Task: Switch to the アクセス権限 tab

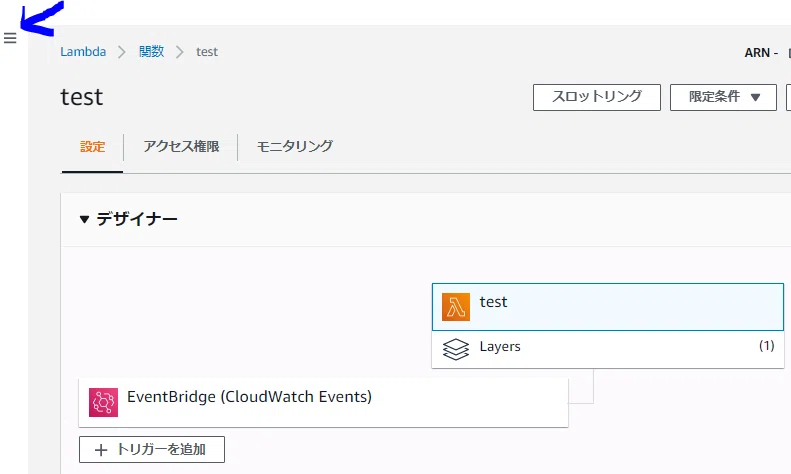Action: 181,147
